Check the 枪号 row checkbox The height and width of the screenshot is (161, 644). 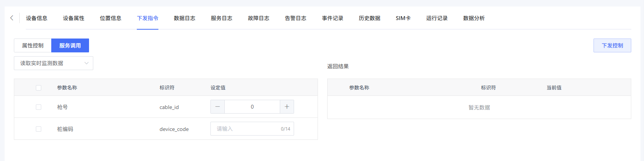click(x=39, y=107)
